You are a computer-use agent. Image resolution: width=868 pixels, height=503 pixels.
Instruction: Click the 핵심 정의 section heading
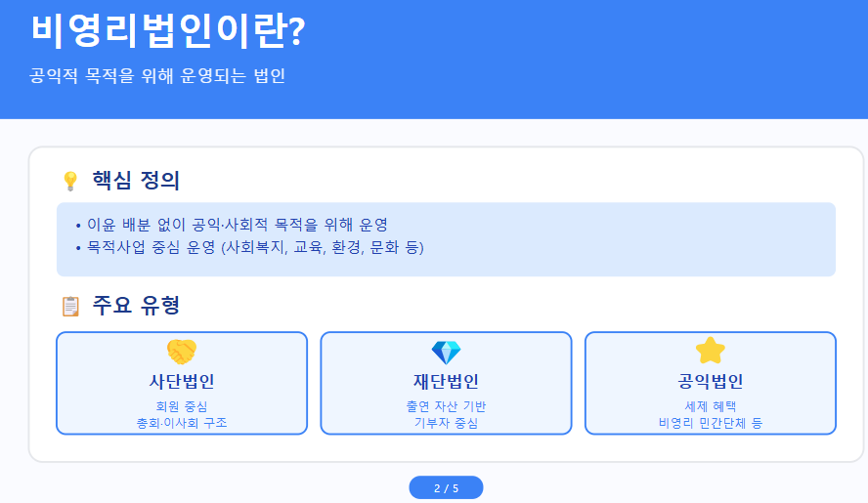136,181
